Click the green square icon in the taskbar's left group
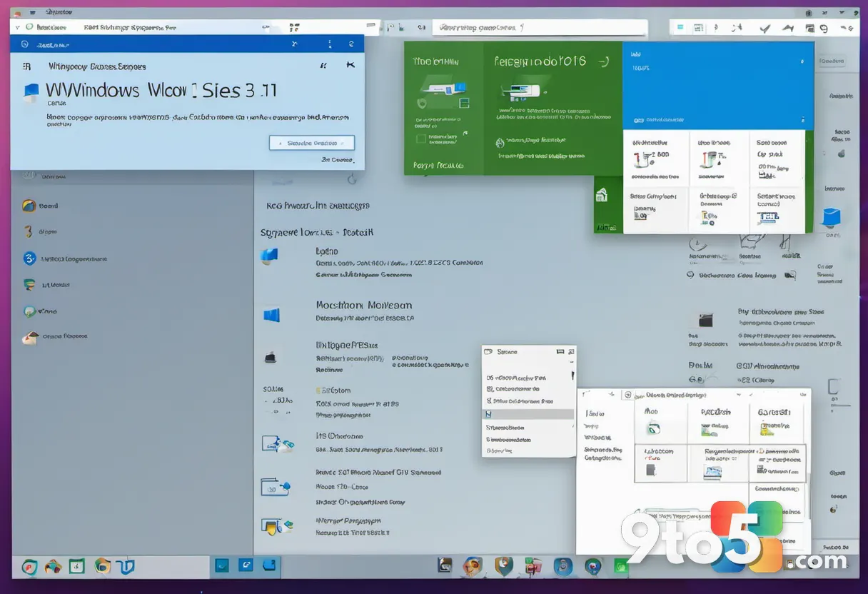Viewport: 868px width, 594px height. 76,566
